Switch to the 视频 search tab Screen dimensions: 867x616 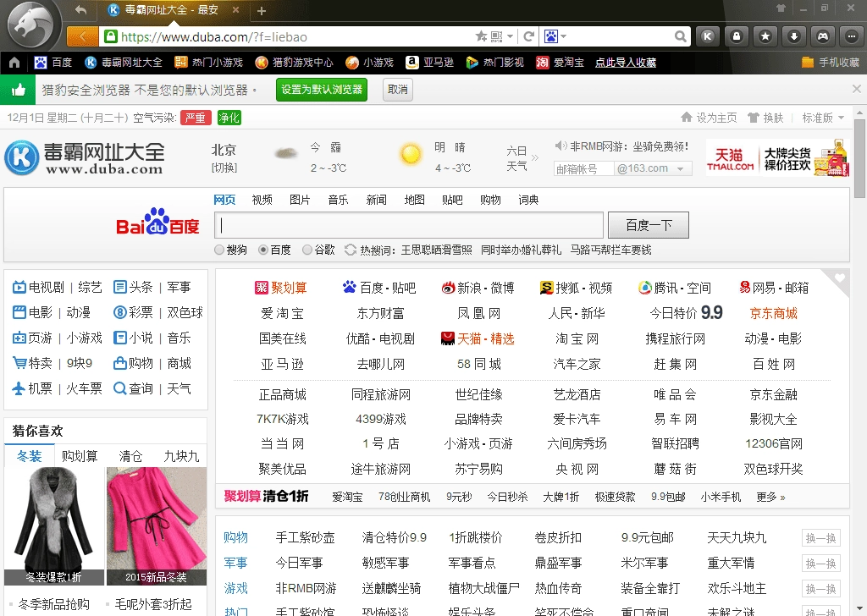tap(262, 200)
